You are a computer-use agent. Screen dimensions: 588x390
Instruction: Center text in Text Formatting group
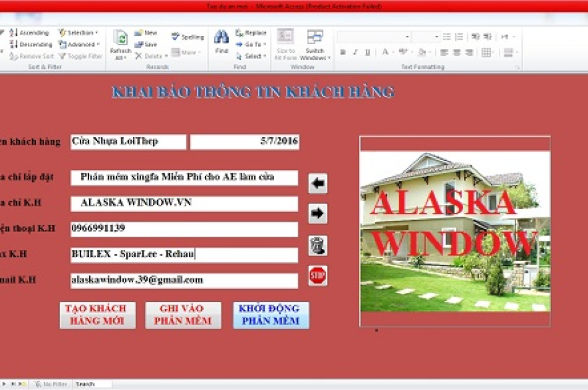[457, 52]
